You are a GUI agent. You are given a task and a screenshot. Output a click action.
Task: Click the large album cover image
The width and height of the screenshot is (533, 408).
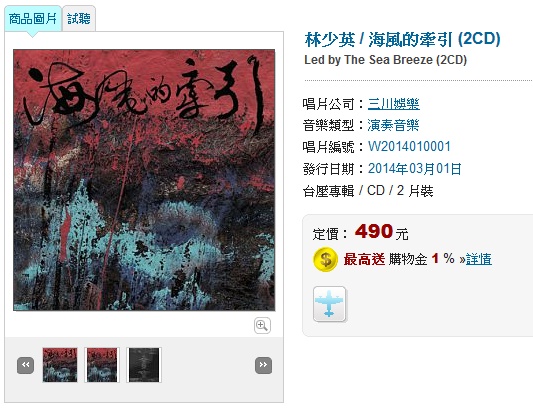[x=144, y=180]
